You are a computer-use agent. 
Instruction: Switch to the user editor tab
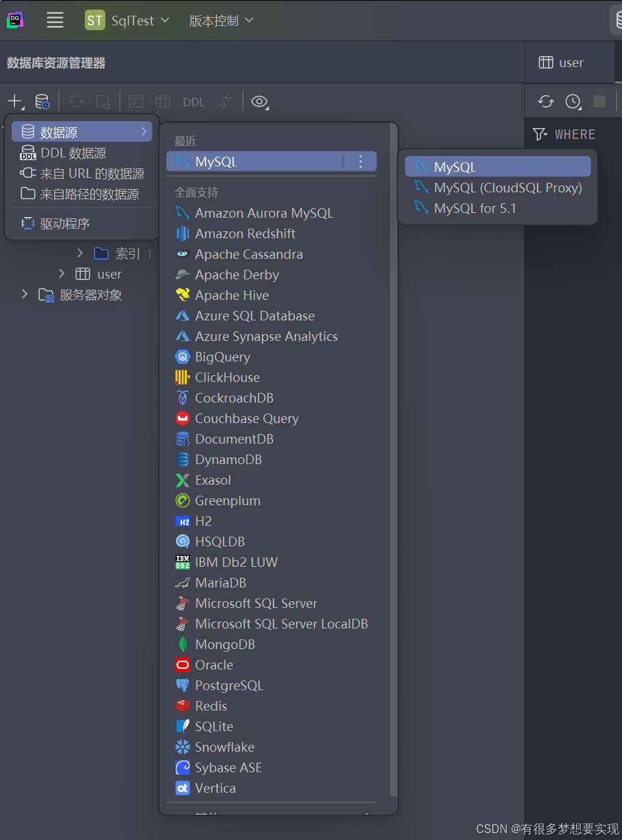[x=570, y=62]
